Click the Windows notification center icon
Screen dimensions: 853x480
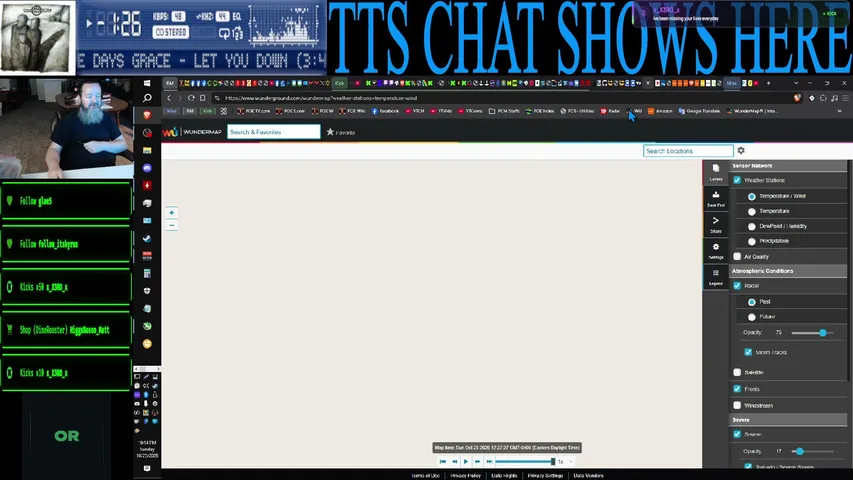147,468
